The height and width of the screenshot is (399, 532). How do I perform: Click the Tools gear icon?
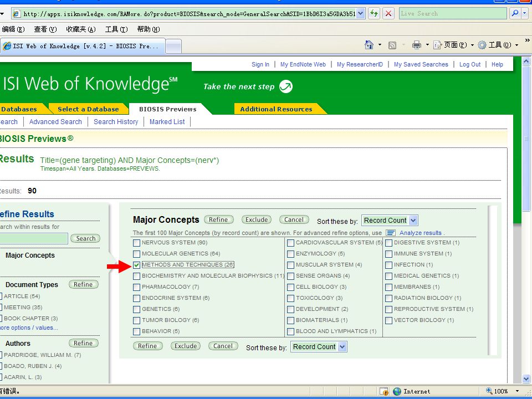pyautogui.click(x=482, y=45)
